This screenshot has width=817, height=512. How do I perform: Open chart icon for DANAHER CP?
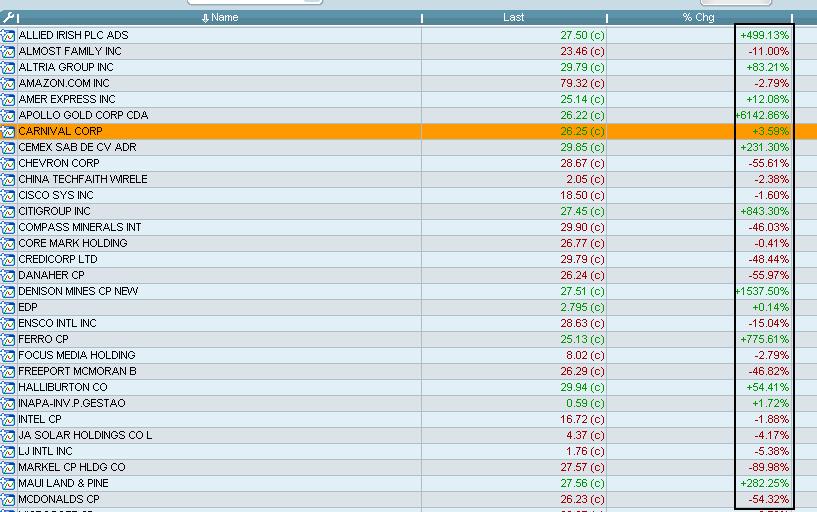coord(8,276)
